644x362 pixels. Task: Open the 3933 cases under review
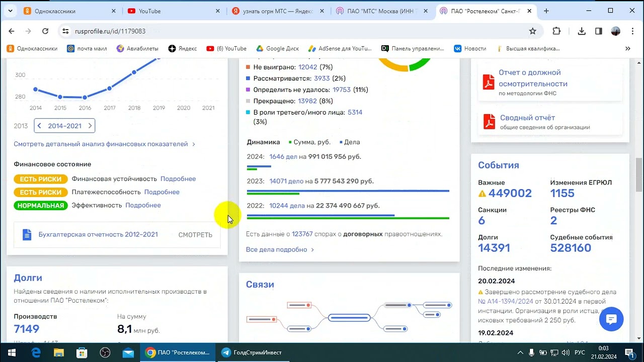coord(322,78)
